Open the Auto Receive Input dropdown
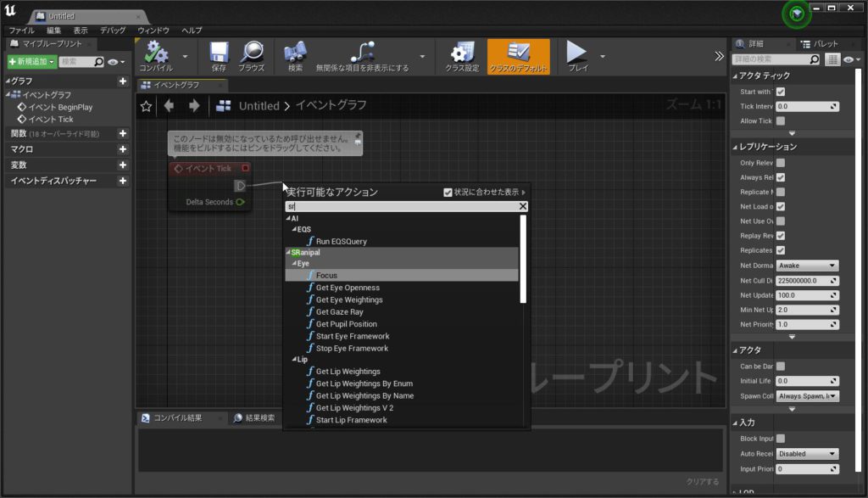Image resolution: width=868 pixels, height=498 pixels. [807, 454]
